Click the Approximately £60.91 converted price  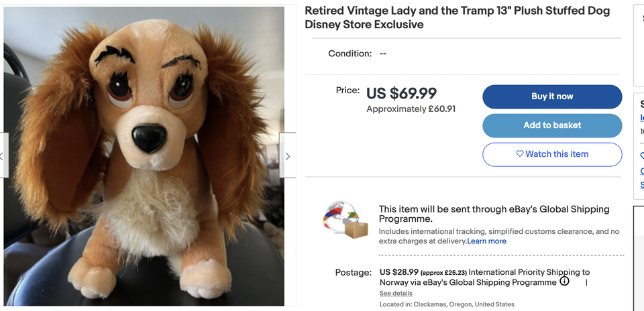pos(411,109)
